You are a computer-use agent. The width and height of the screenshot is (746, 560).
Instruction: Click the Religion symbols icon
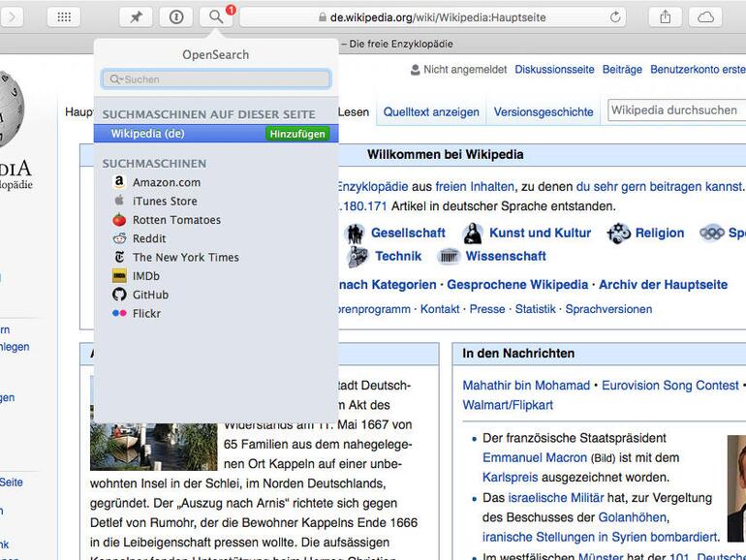point(618,233)
